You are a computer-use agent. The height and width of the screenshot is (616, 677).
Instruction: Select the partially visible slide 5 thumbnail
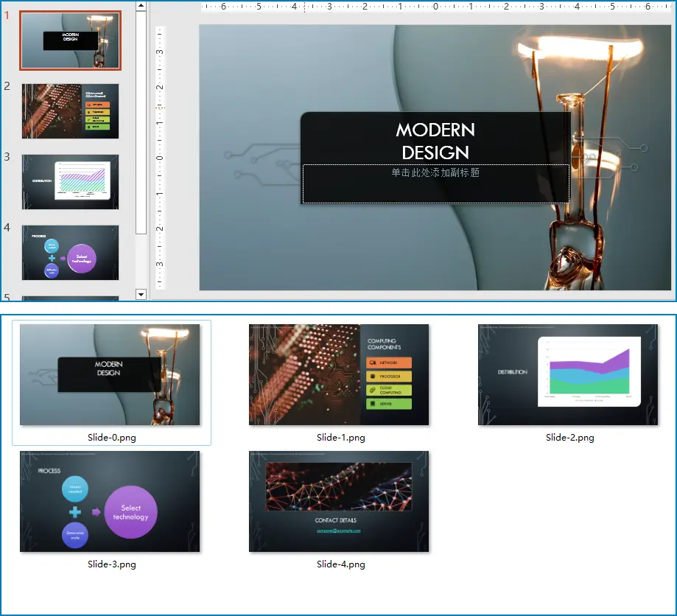click(x=70, y=298)
